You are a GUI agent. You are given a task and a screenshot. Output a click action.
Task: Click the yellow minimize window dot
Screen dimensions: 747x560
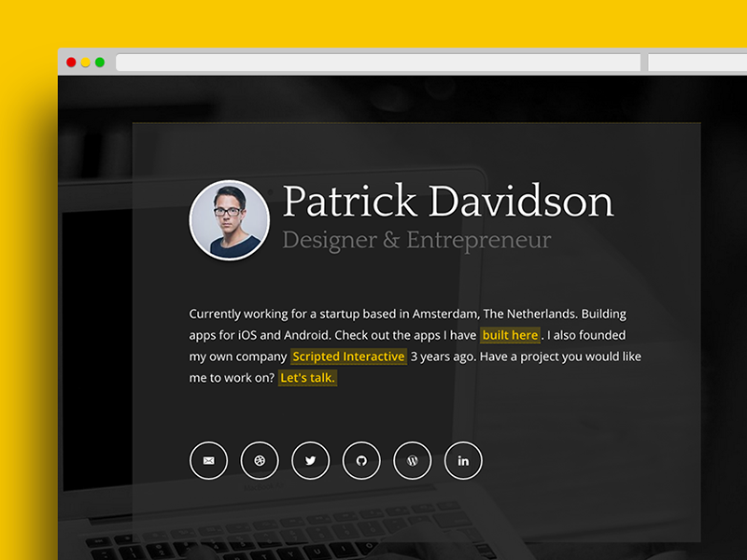coord(85,63)
